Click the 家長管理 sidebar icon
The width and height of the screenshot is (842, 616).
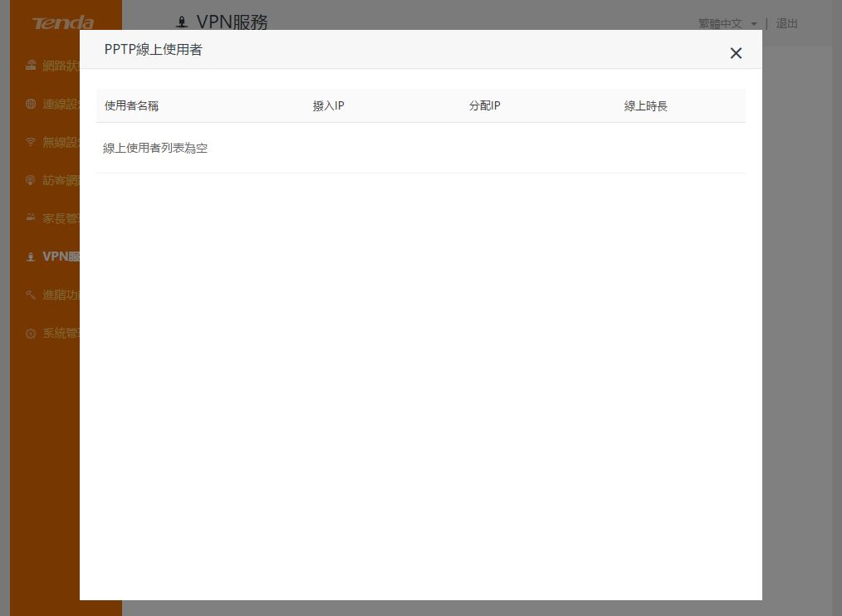pos(31,218)
